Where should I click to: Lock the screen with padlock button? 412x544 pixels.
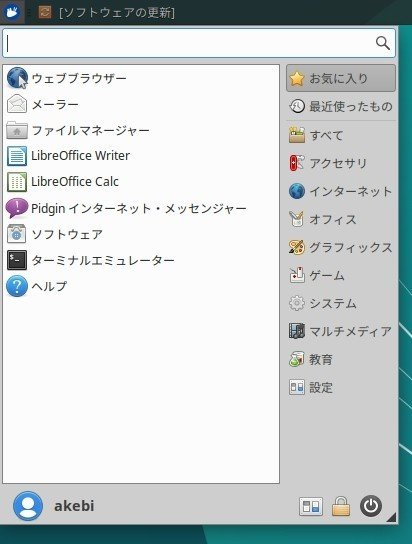click(341, 507)
